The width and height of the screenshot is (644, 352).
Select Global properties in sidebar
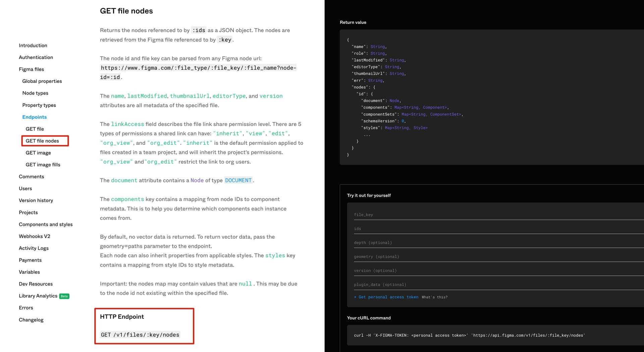pos(42,81)
